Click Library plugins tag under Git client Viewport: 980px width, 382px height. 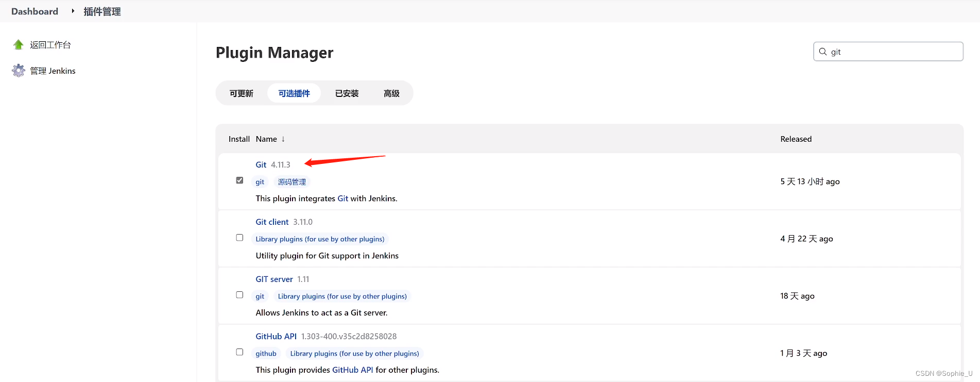320,239
